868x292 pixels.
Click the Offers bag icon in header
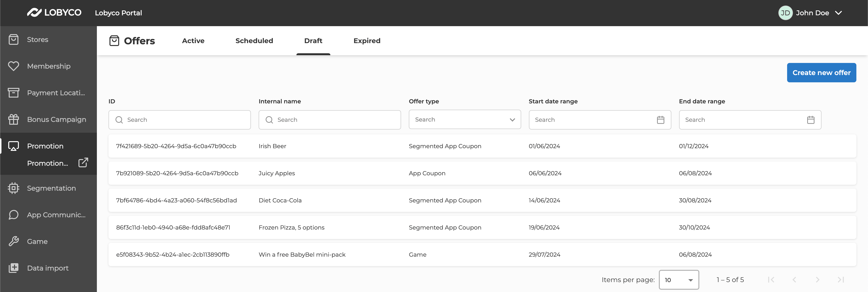114,41
